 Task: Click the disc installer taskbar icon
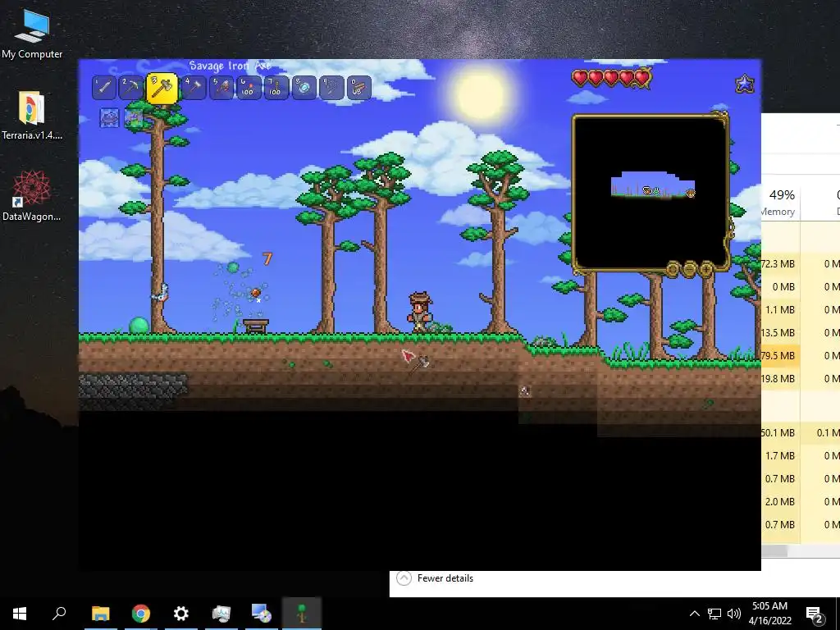pyautogui.click(x=262, y=614)
